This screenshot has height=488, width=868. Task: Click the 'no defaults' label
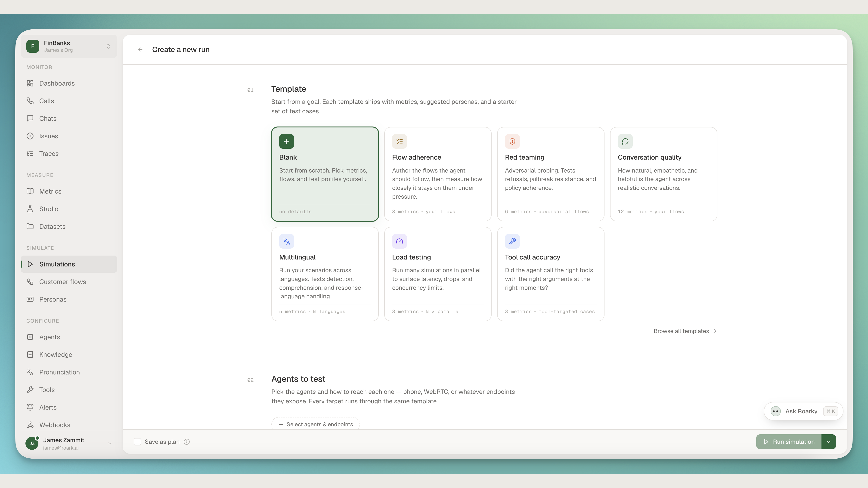(295, 211)
